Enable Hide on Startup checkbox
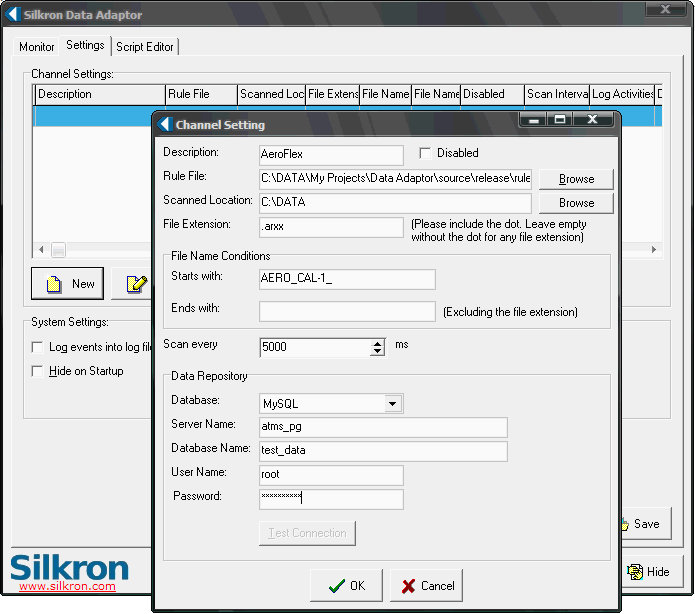This screenshot has height=614, width=695. click(38, 371)
